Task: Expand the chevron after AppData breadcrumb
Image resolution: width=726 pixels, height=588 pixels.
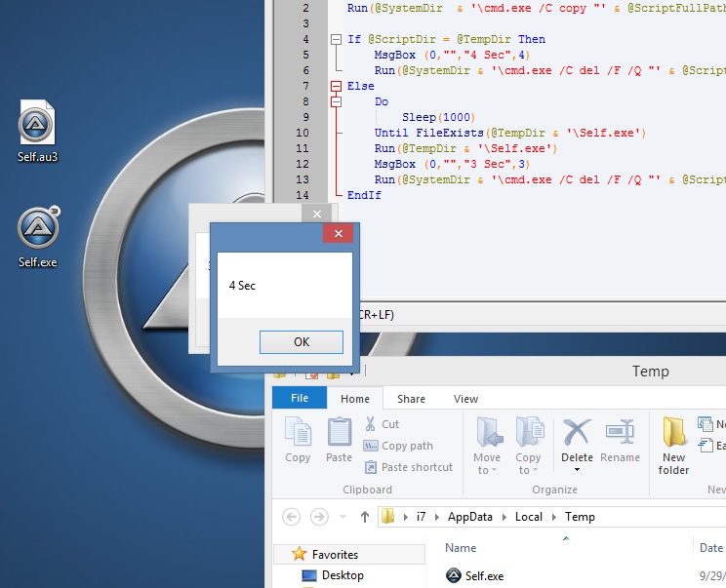Action: (504, 517)
